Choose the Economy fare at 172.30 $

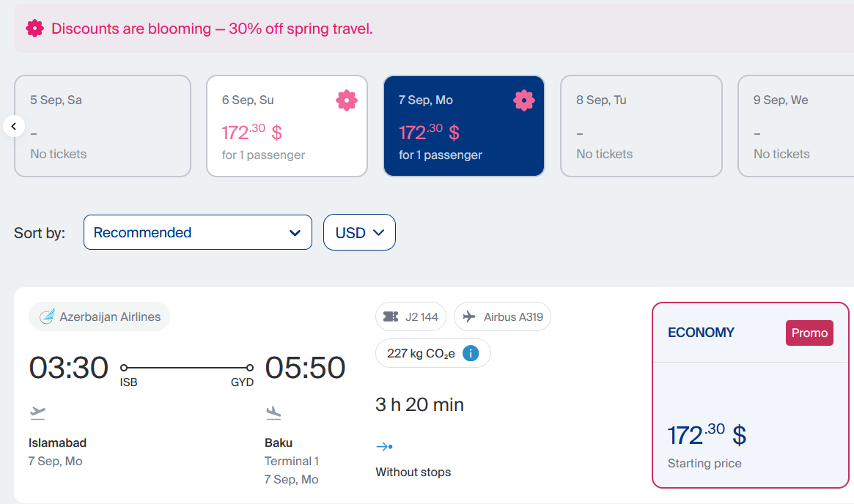(751, 395)
